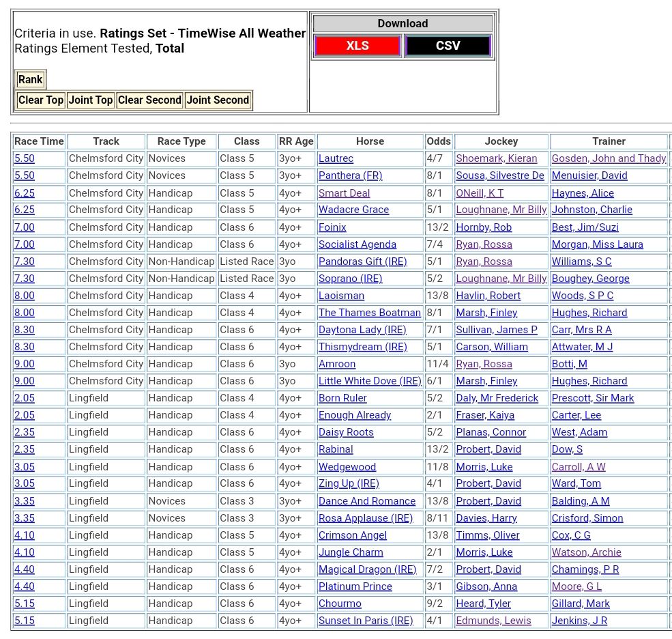Select the Joint Top filter
The image size is (672, 639).
pyautogui.click(x=91, y=100)
